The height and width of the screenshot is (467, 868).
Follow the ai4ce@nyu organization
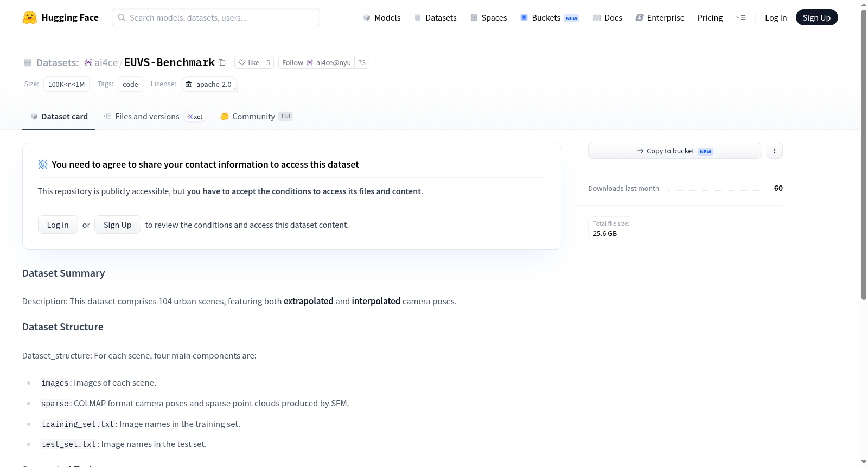[316, 62]
